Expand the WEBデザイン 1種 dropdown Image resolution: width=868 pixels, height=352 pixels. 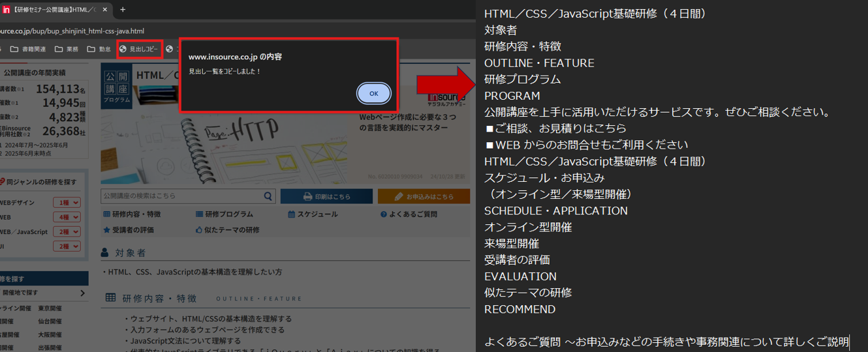tap(67, 203)
